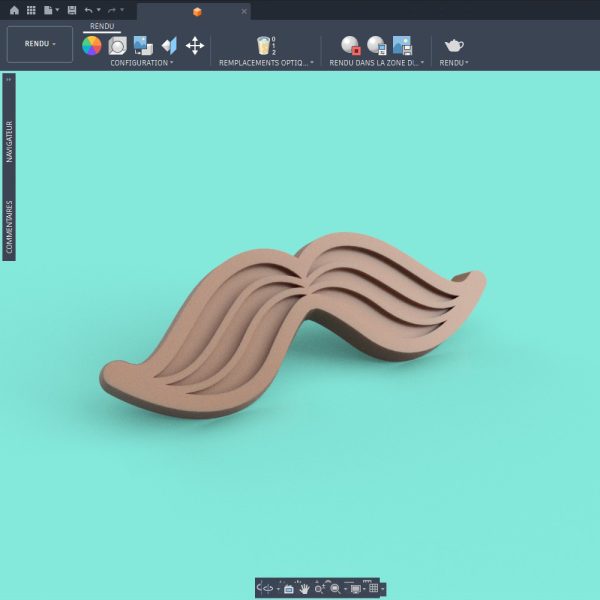Image resolution: width=600 pixels, height=600 pixels.
Task: Expand the RENDU teapot panel dropdown
Action: pyautogui.click(x=454, y=63)
